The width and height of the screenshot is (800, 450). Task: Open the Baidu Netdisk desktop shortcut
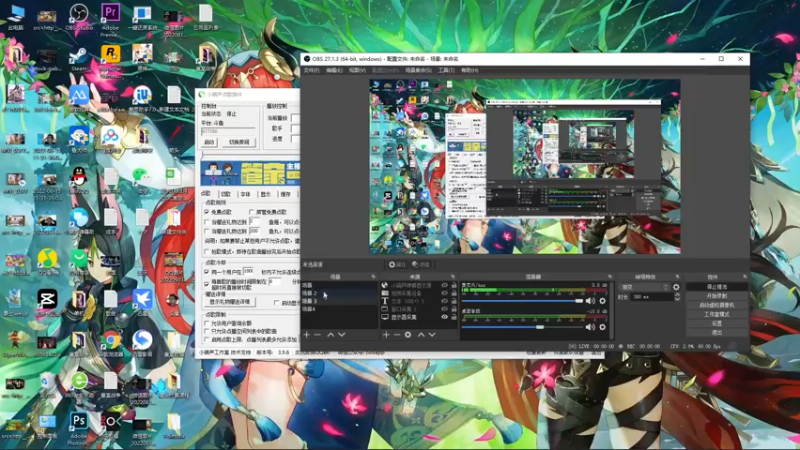[110, 137]
